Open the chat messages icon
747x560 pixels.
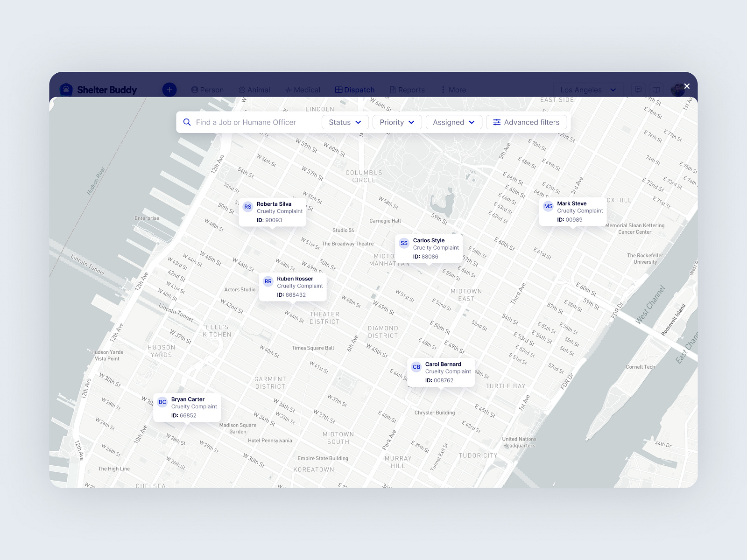click(x=638, y=89)
